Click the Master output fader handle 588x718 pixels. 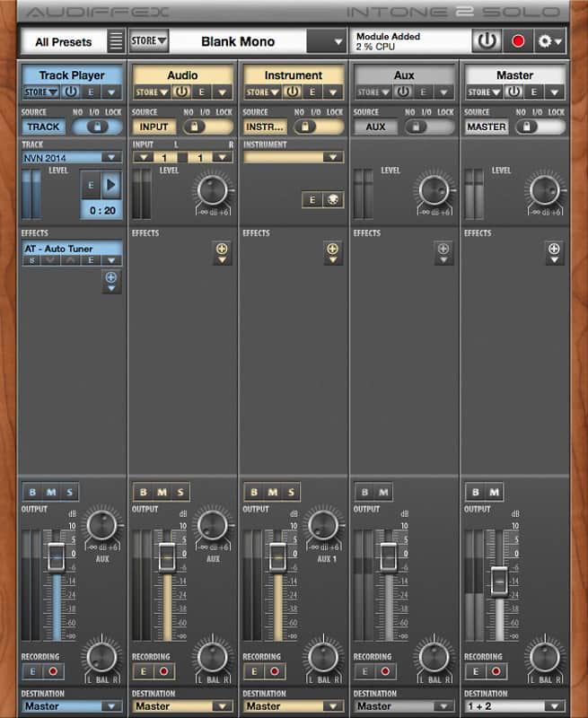coord(500,582)
